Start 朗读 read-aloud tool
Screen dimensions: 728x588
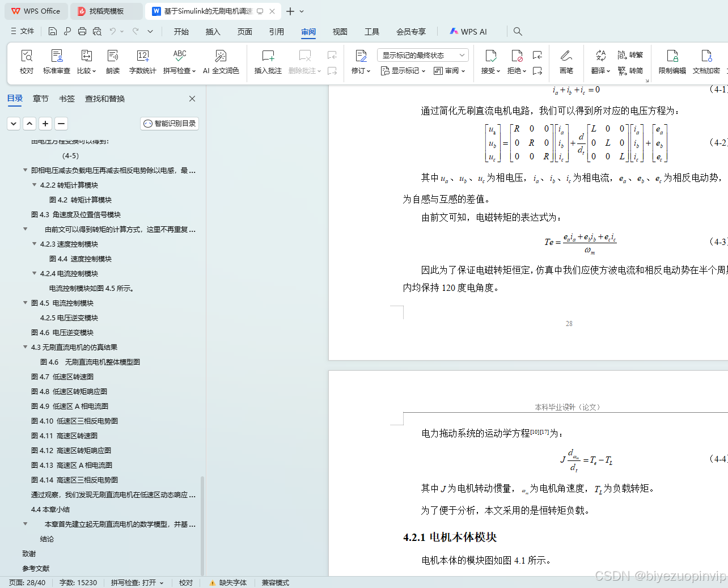[113, 61]
